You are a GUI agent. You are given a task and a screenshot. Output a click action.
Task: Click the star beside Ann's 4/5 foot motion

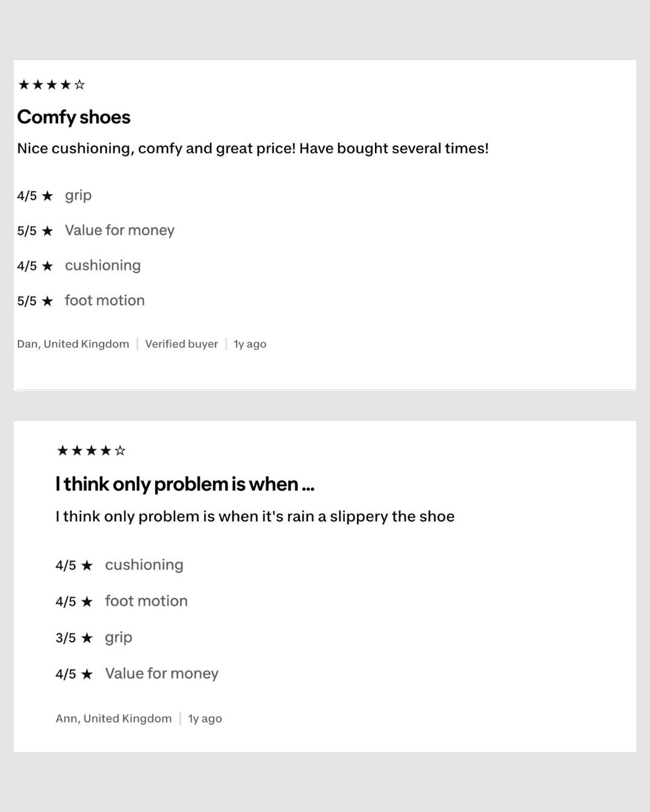click(x=87, y=602)
